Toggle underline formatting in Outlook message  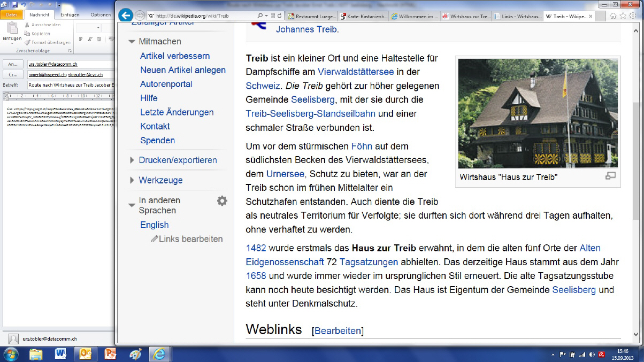(99, 40)
